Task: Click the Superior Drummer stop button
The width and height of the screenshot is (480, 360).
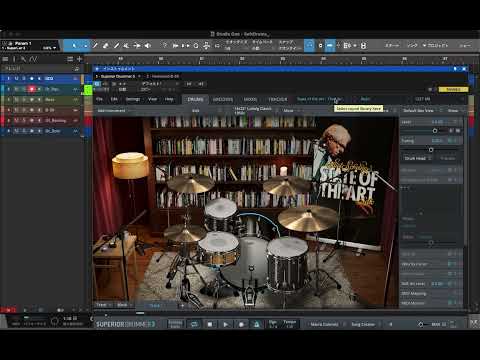Action: [x=210, y=324]
